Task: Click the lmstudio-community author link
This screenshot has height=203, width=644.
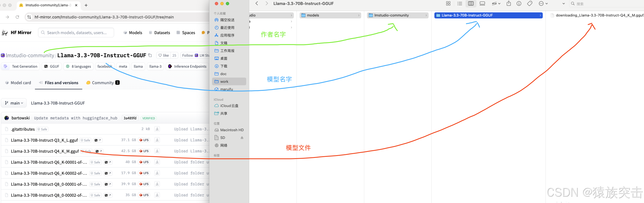Action: [30, 55]
